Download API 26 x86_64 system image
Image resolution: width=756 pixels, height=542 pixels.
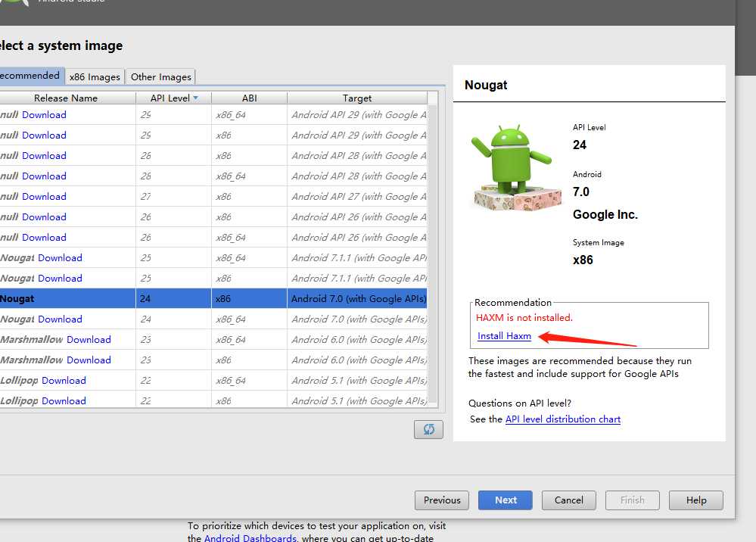coord(44,237)
